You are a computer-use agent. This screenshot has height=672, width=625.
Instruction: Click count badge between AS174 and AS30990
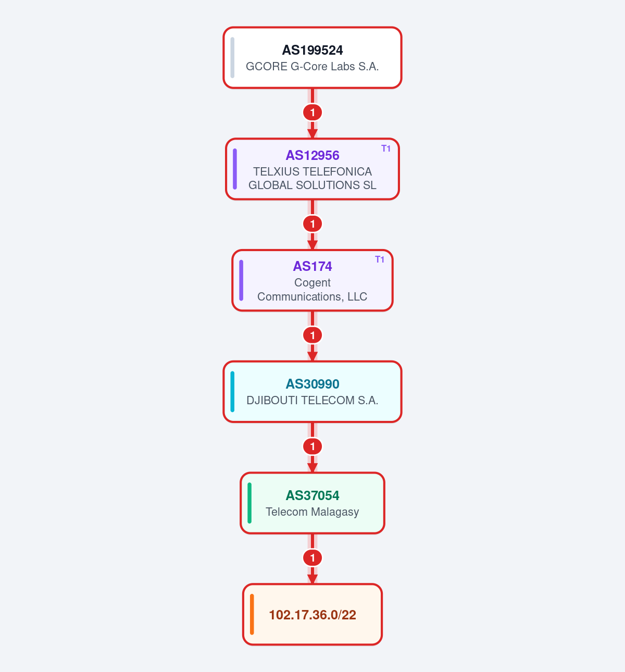[312, 335]
